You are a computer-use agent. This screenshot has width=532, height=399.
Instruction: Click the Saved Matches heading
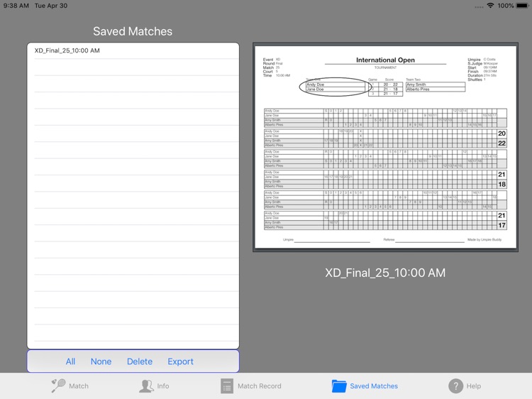pyautogui.click(x=133, y=31)
